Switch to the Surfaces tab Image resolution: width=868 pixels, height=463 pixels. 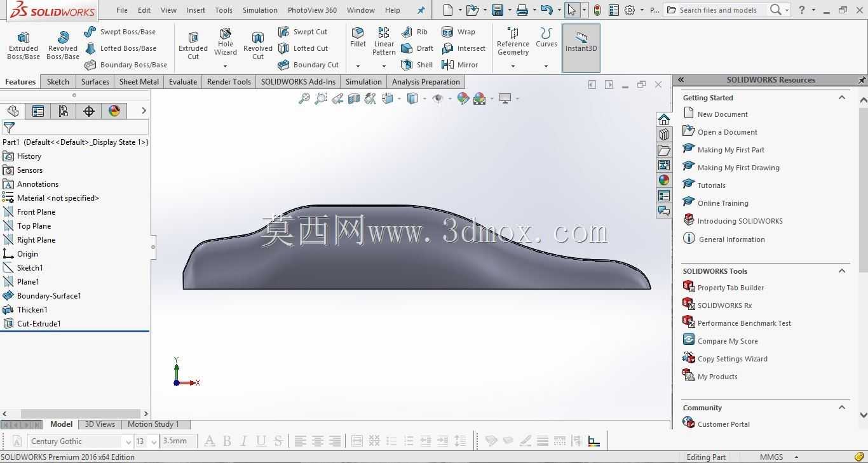pyautogui.click(x=95, y=82)
